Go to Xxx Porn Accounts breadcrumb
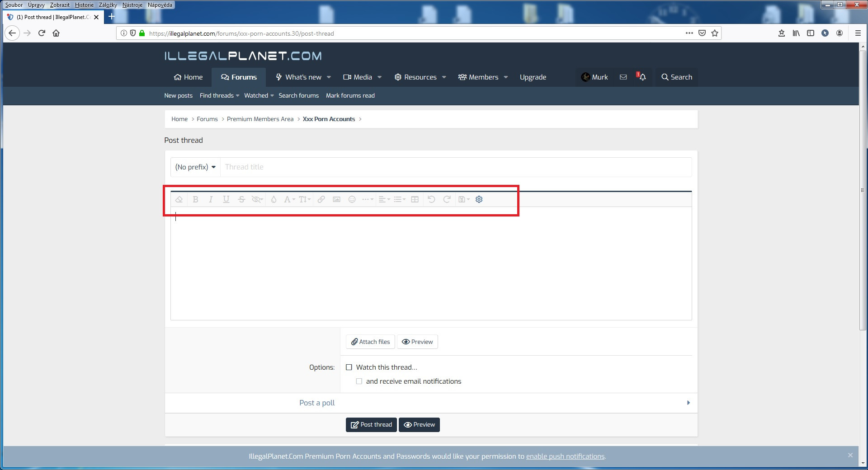868x470 pixels. 329,119
